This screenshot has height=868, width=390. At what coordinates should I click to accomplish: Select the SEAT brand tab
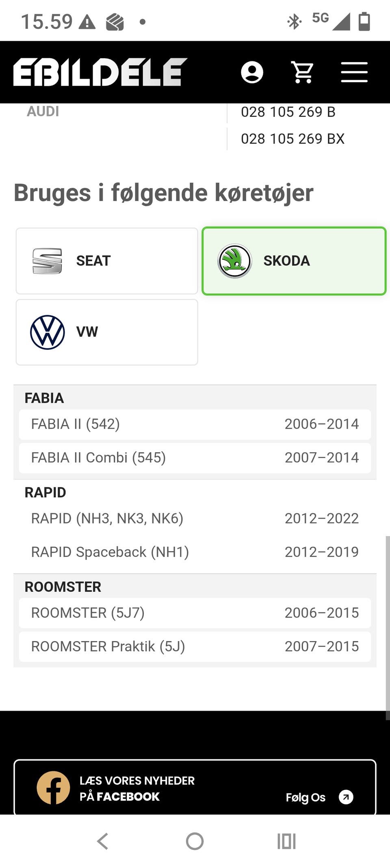pos(107,261)
